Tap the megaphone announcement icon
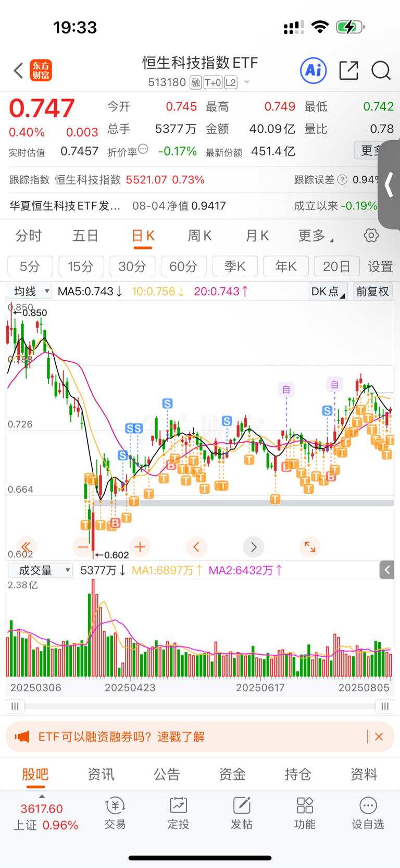The width and height of the screenshot is (400, 868). point(22,737)
